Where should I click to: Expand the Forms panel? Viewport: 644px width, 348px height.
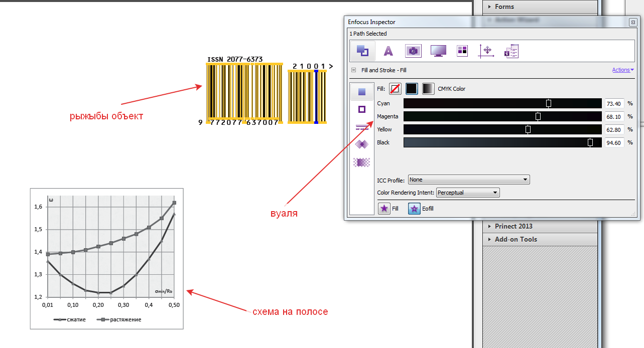[541, 7]
